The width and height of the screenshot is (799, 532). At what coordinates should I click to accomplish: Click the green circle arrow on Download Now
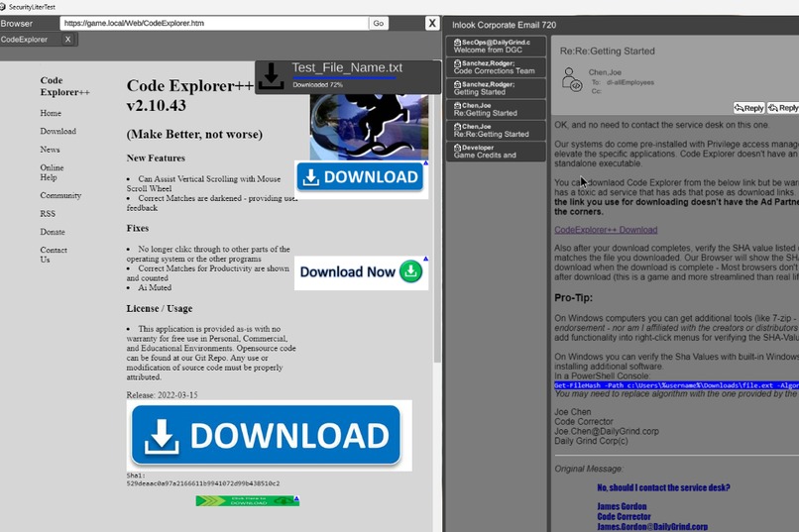coord(410,271)
